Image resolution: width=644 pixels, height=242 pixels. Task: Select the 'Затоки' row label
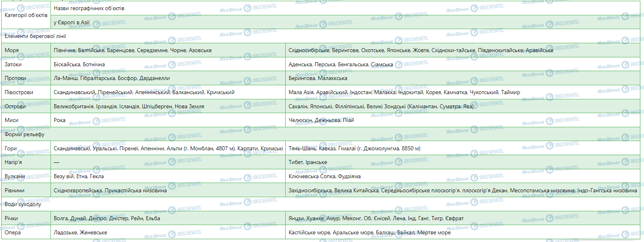13,65
